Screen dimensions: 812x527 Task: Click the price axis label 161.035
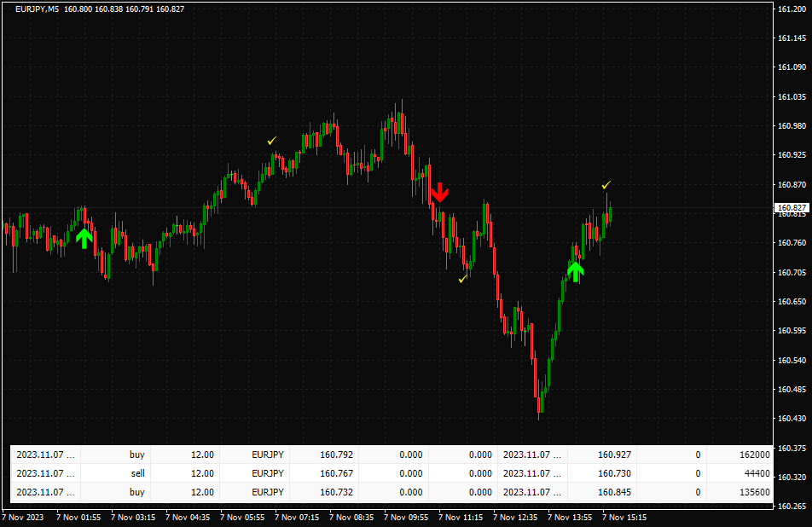coord(792,97)
